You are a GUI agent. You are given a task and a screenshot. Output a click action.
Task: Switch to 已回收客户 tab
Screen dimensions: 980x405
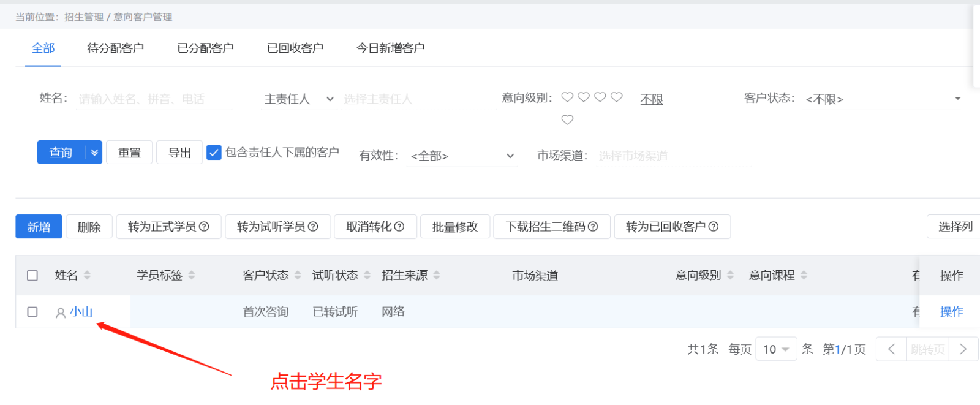coord(295,48)
